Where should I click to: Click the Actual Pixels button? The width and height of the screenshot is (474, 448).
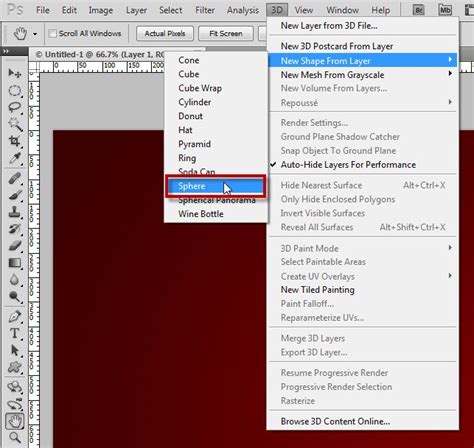click(165, 33)
